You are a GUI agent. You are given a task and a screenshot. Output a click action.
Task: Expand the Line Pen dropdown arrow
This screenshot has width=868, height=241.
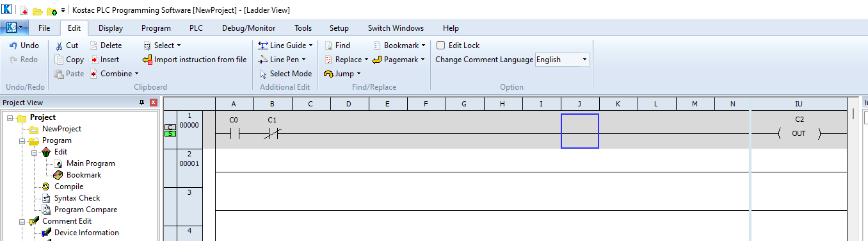[x=304, y=60]
